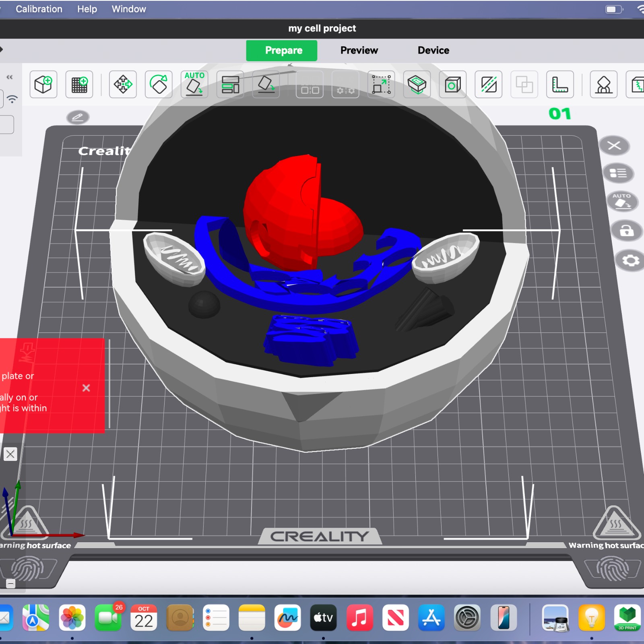Select the Lay on Face tool
The image size is (644, 644).
tap(266, 85)
